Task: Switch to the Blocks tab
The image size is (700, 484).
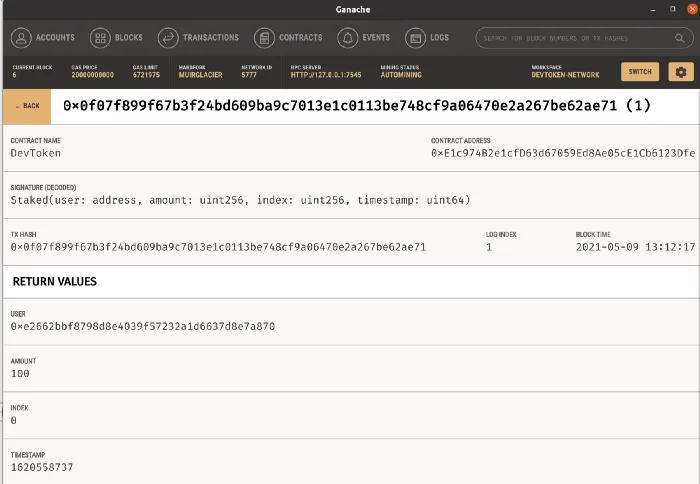Action: click(130, 38)
